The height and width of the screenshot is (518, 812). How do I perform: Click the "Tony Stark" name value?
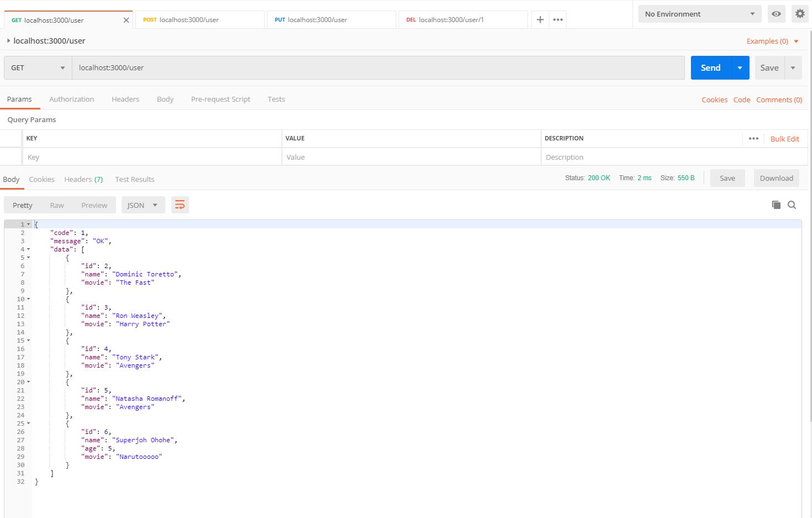[x=135, y=357]
